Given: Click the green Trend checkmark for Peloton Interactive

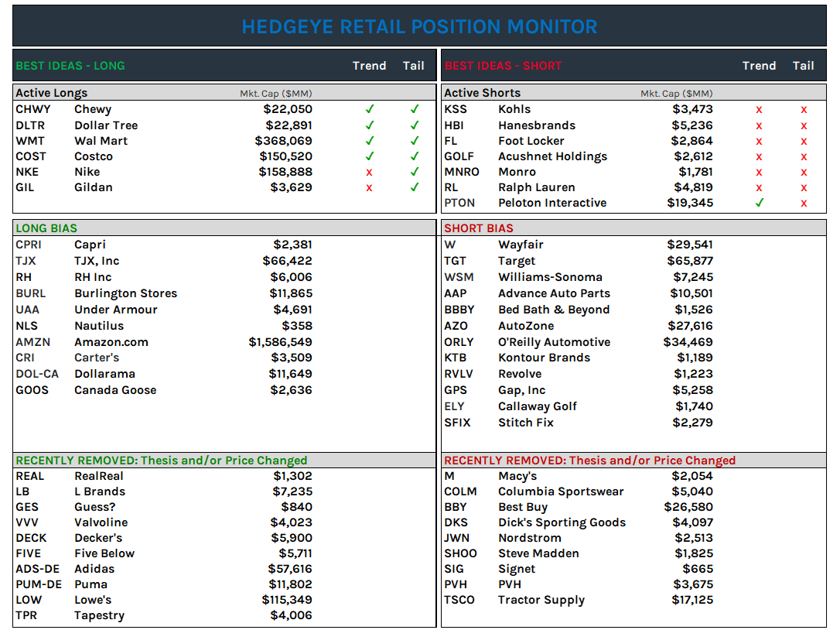Looking at the screenshot, I should pos(759,202).
